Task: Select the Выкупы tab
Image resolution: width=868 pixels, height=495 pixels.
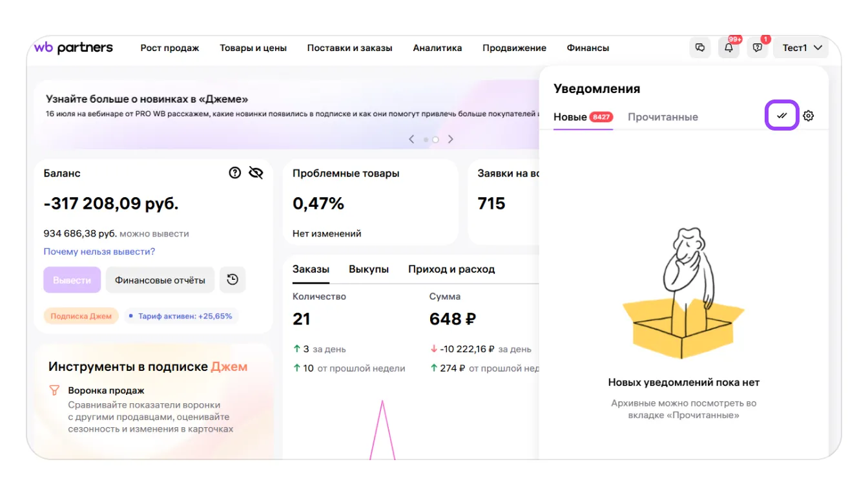Action: [369, 269]
